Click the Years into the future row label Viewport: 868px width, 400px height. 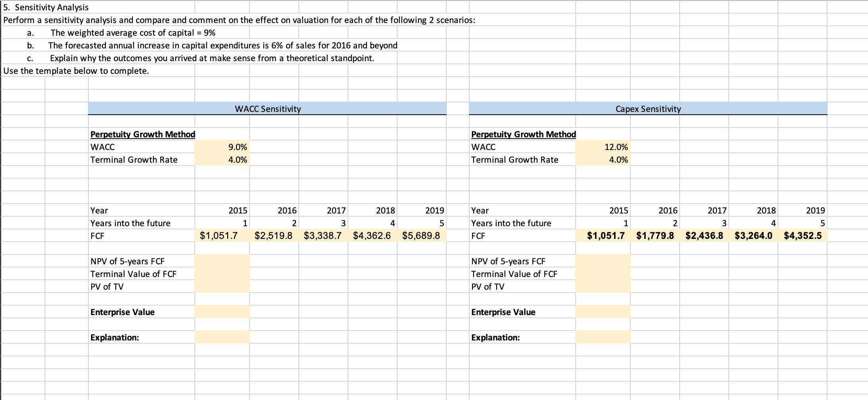[130, 223]
